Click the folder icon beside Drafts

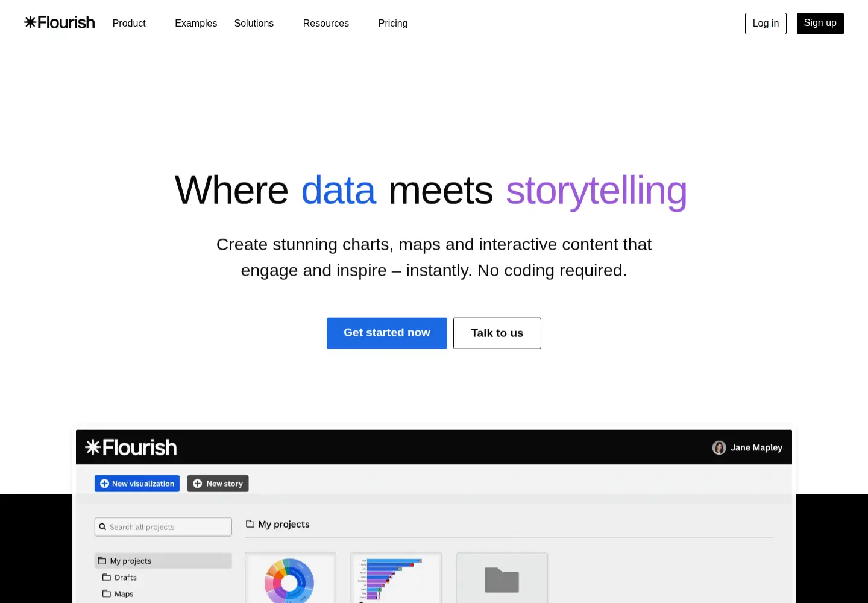[x=107, y=577]
